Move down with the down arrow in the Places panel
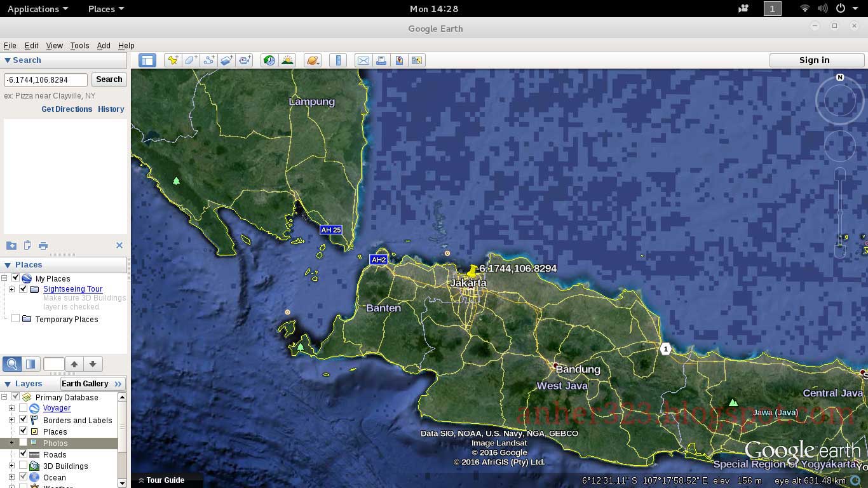868x488 pixels. point(93,364)
